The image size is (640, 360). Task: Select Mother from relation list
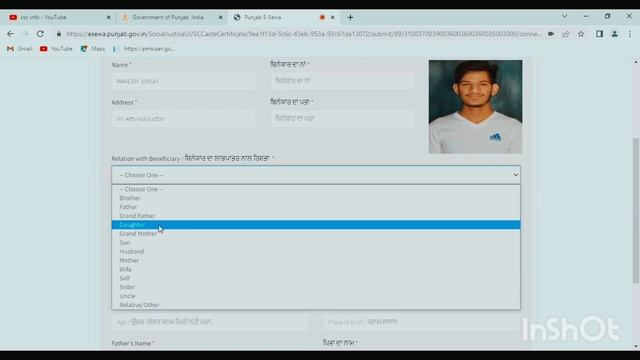point(316,260)
